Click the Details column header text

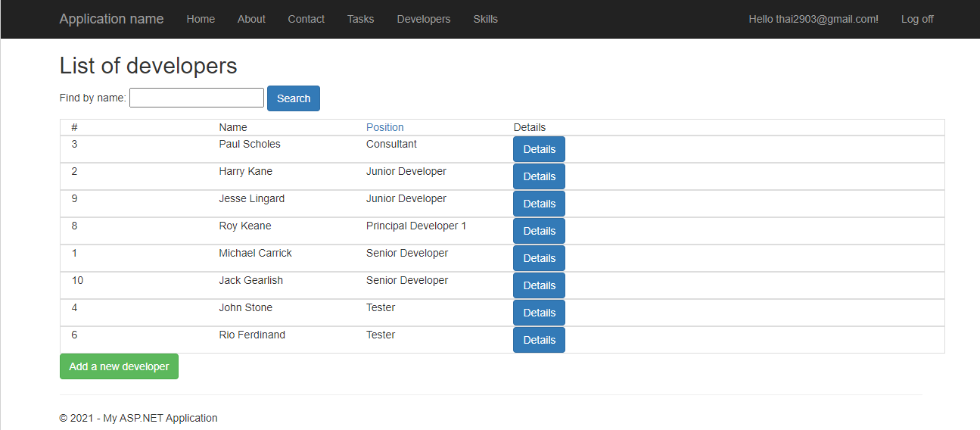point(530,127)
